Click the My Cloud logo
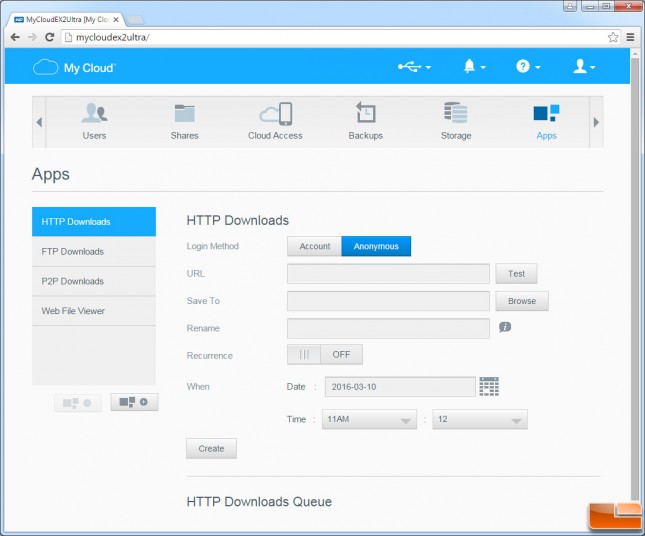 [74, 67]
